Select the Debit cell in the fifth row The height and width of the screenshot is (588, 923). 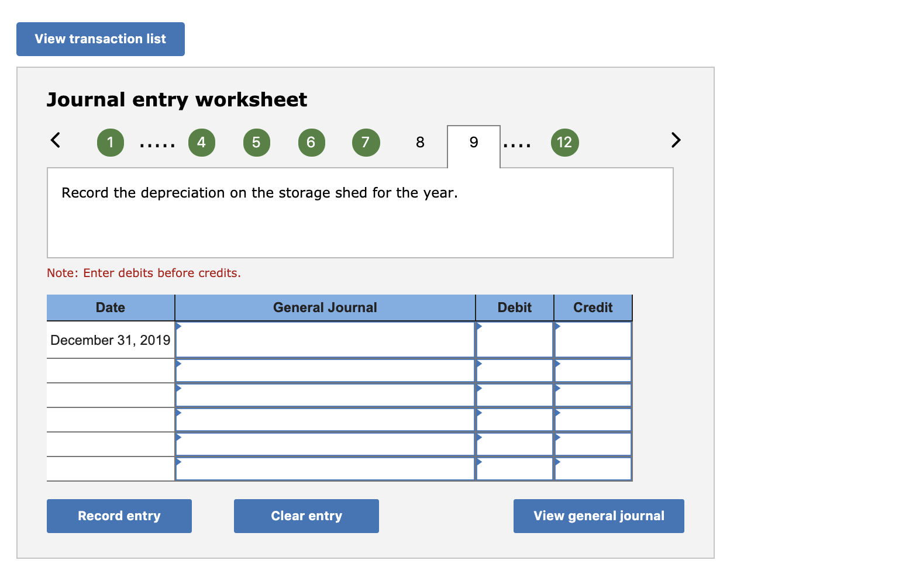coord(515,444)
